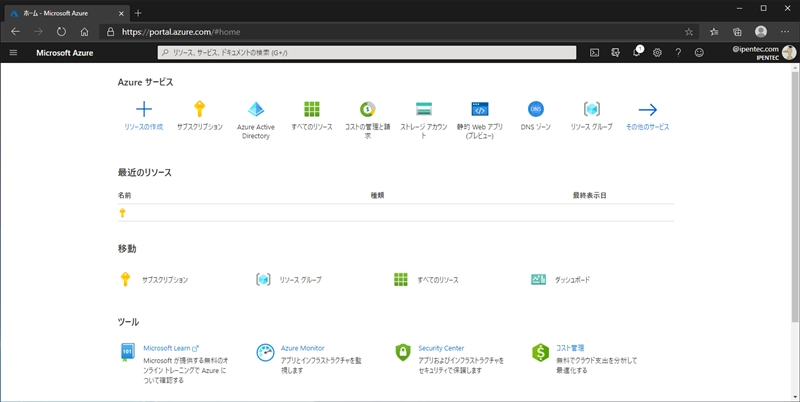Open the DNS ゾーン service icon
This screenshot has width=800, height=402.
pos(536,110)
